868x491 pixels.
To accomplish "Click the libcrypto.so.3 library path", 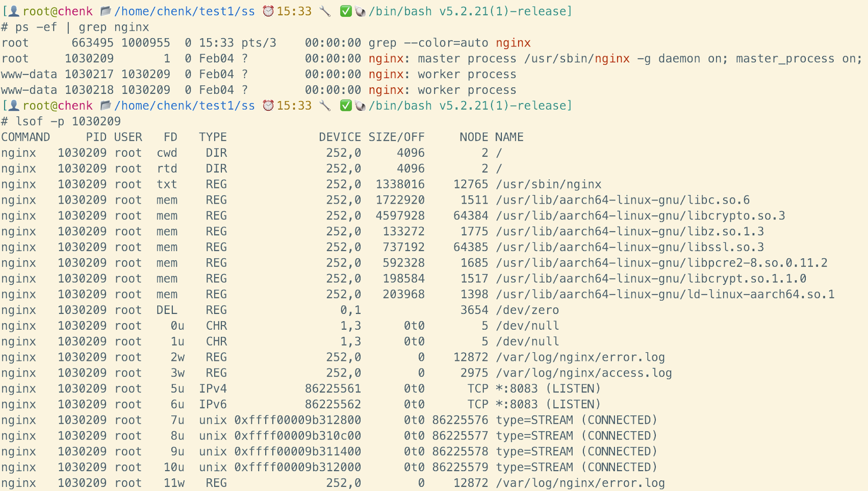I will point(640,216).
